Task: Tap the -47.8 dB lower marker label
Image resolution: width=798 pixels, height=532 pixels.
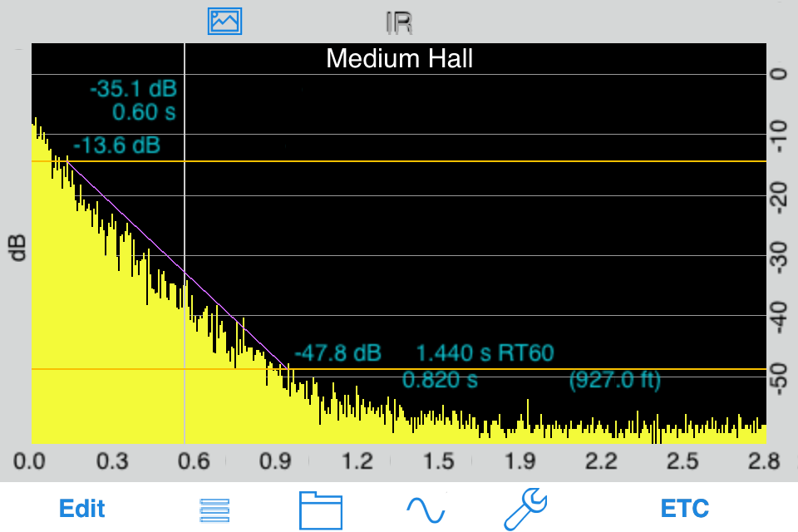Action: tap(338, 352)
